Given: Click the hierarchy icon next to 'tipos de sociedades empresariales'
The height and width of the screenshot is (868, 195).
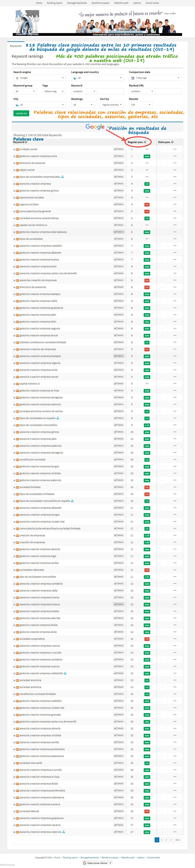Looking at the screenshot, I should [x=62, y=177].
